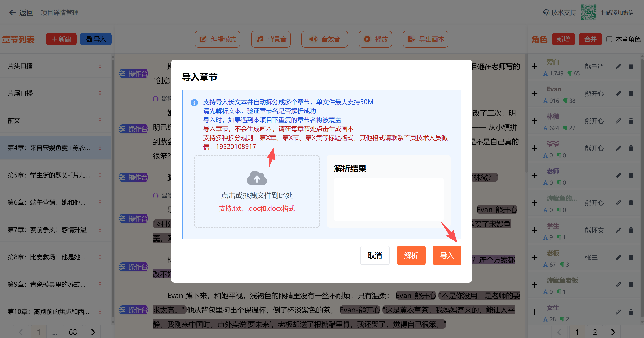Click 取消 to cancel import dialog
The width and height of the screenshot is (644, 338).
374,255
